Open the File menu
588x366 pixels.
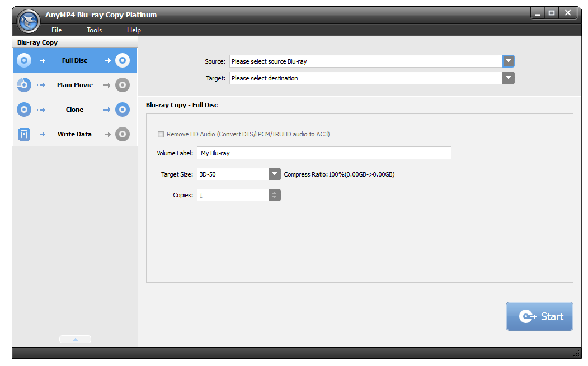[x=56, y=30]
